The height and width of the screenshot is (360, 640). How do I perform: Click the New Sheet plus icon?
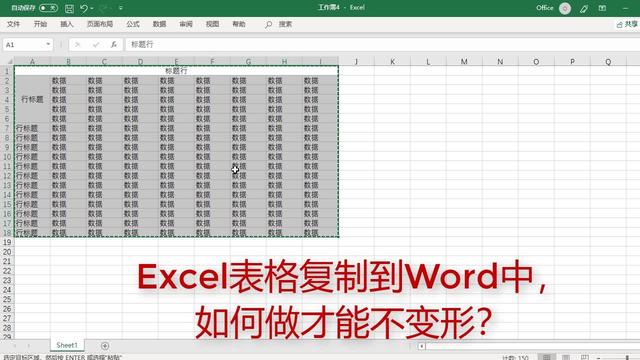point(105,346)
